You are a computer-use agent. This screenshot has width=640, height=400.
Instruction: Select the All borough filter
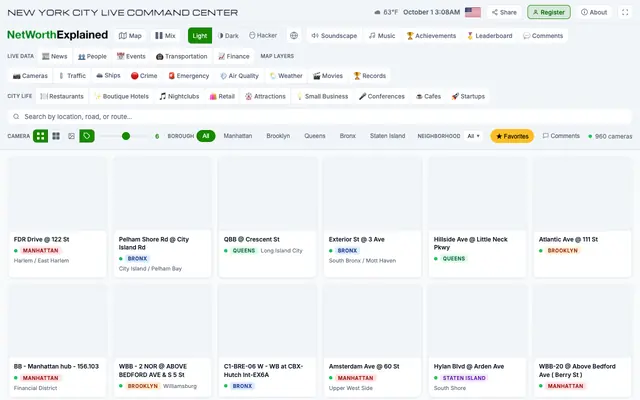[206, 136]
